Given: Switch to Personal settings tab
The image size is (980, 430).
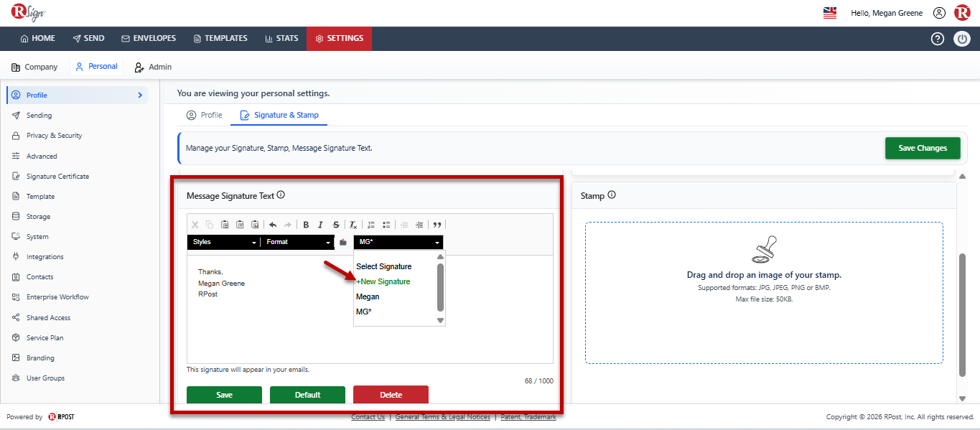Looking at the screenshot, I should coord(96,67).
